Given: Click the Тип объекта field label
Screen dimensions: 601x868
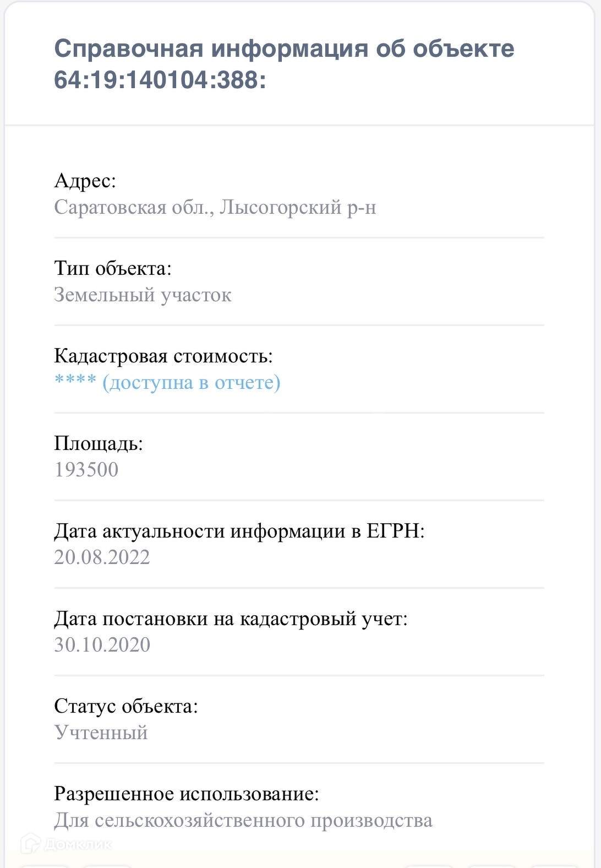Looking at the screenshot, I should coord(113,268).
